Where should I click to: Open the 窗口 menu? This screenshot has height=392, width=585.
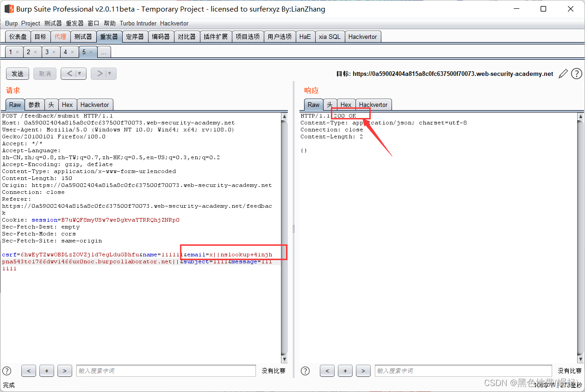(x=93, y=23)
